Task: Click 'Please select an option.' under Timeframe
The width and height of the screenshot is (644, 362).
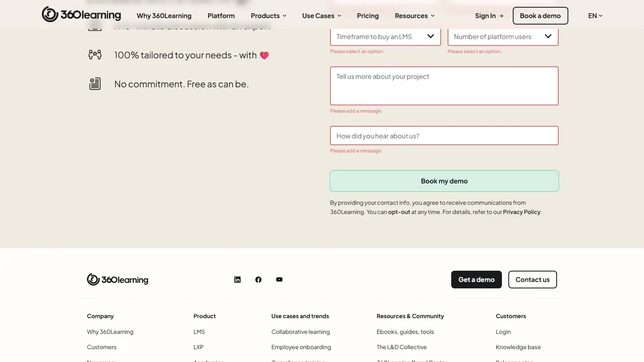Action: point(357,51)
